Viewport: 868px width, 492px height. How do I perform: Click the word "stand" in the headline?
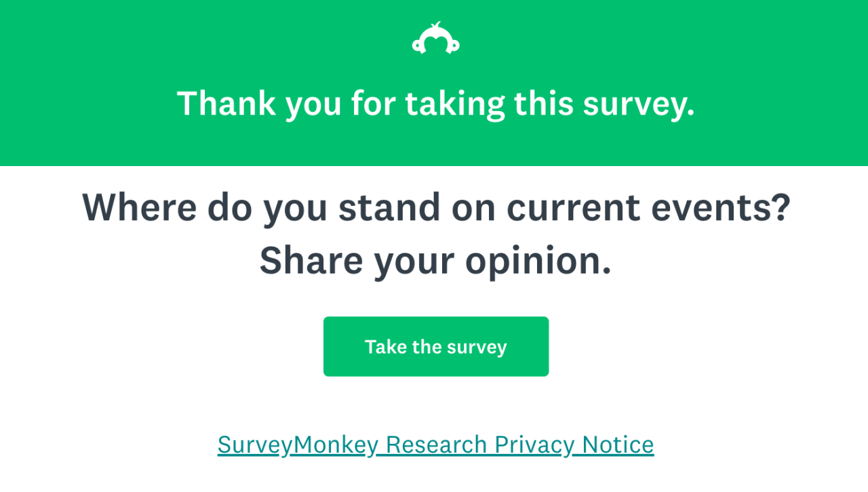389,207
